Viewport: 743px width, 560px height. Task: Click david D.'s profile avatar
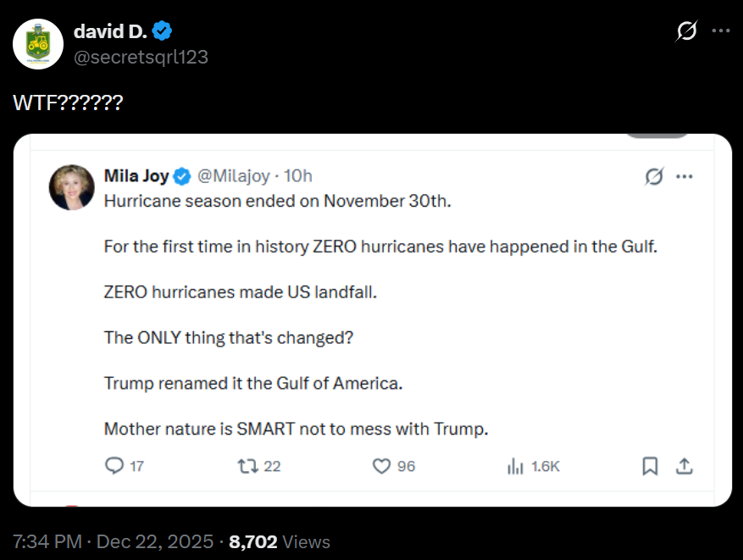38,44
